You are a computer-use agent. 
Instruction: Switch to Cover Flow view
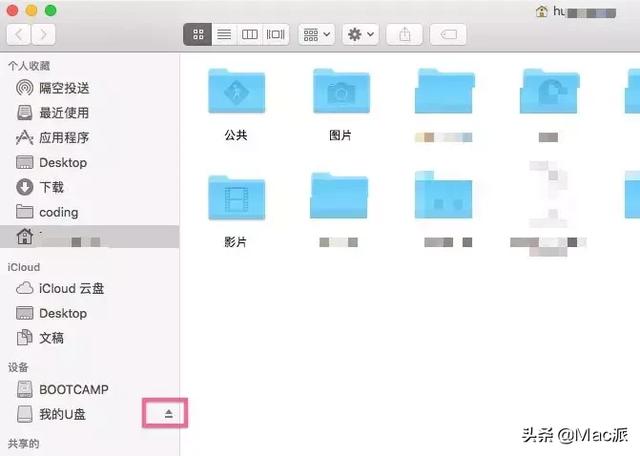click(276, 34)
